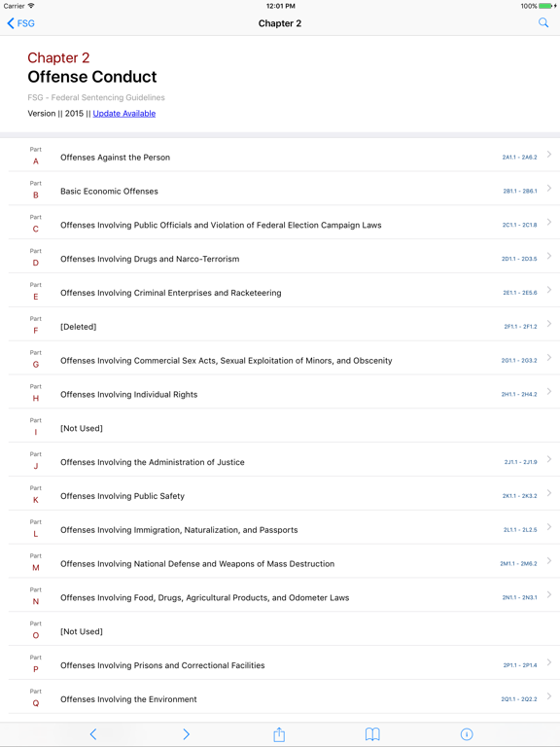The image size is (560, 747).
Task: Tap section range 2L1.1 - 2L2.5
Action: [520, 530]
